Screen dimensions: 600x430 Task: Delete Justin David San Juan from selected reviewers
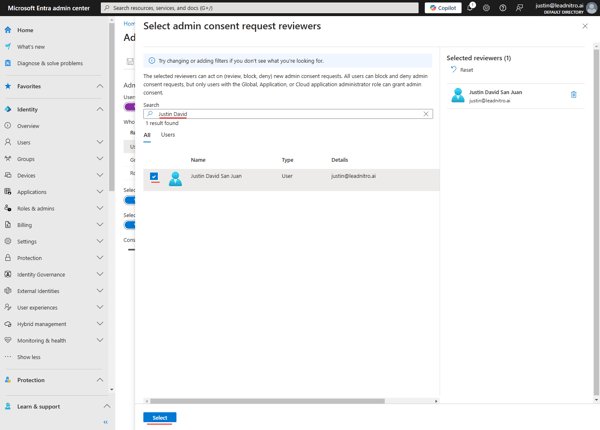click(574, 95)
